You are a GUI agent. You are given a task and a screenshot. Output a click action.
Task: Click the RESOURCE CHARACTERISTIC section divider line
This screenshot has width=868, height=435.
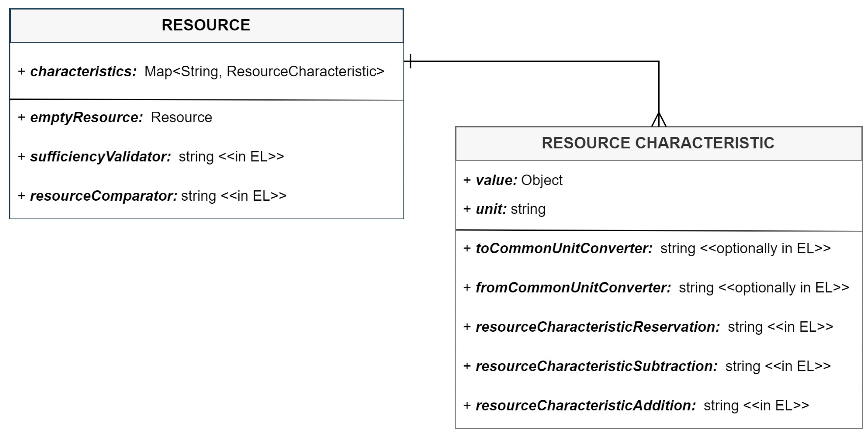click(x=658, y=231)
